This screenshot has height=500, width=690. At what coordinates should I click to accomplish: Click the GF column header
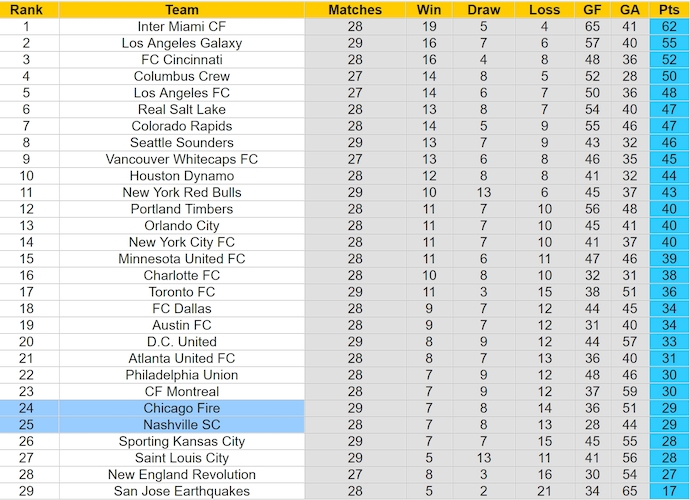point(592,10)
